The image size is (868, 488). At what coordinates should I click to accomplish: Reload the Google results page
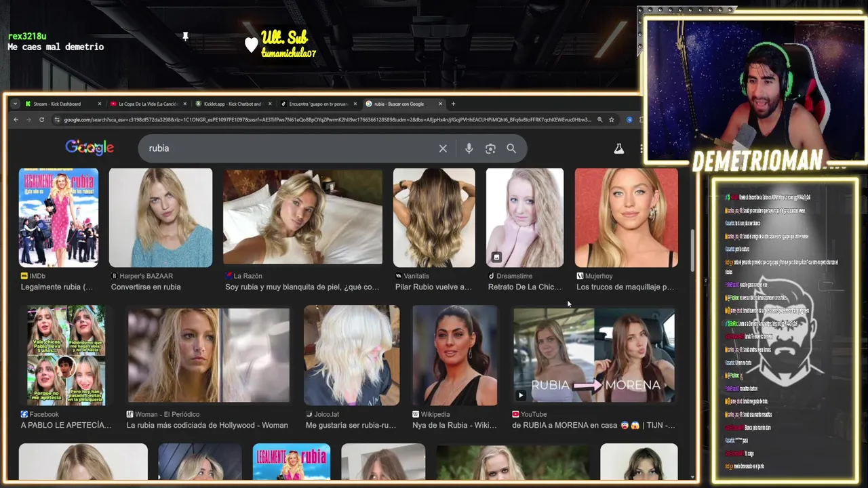pyautogui.click(x=41, y=120)
